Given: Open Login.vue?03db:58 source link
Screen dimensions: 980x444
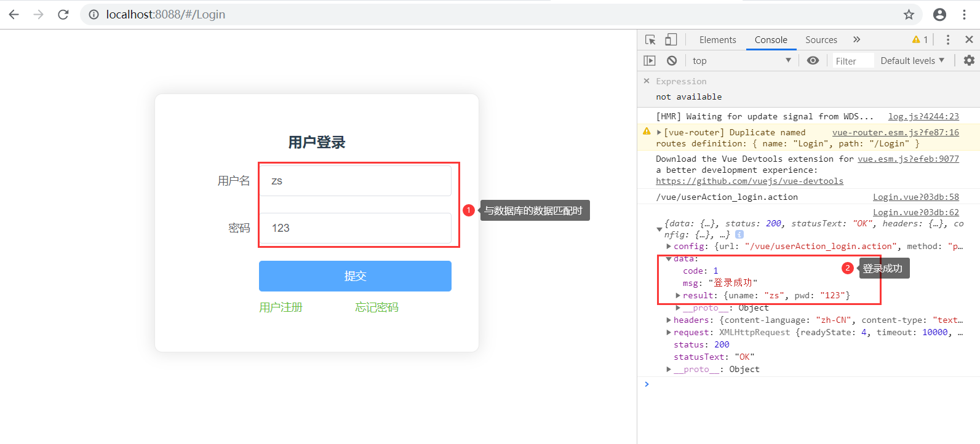Looking at the screenshot, I should coord(916,197).
